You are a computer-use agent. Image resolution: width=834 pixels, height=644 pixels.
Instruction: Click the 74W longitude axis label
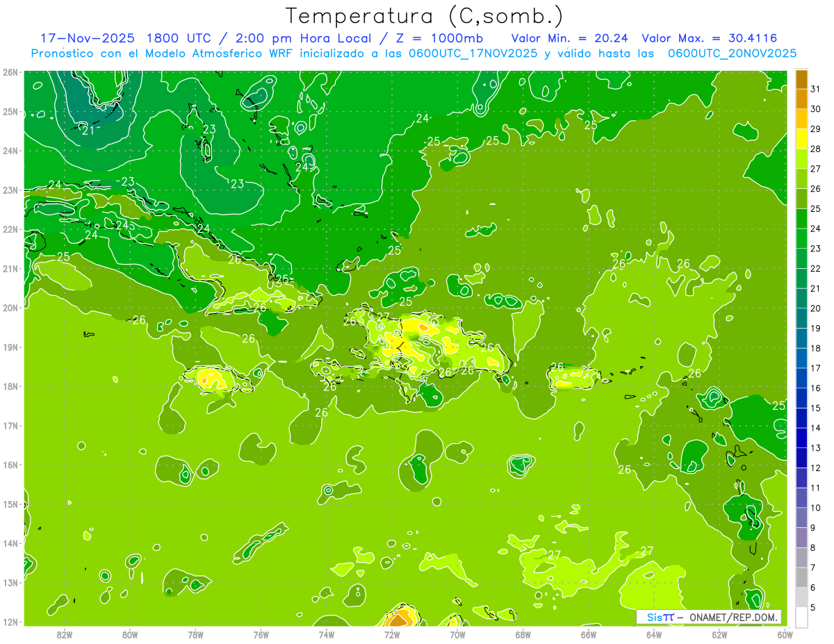pos(327,635)
